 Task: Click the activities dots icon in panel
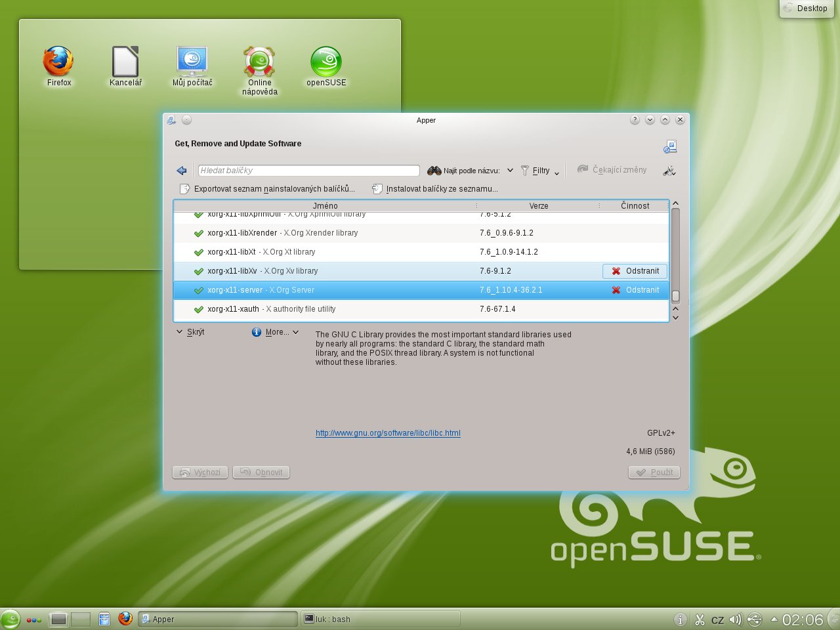(x=34, y=619)
